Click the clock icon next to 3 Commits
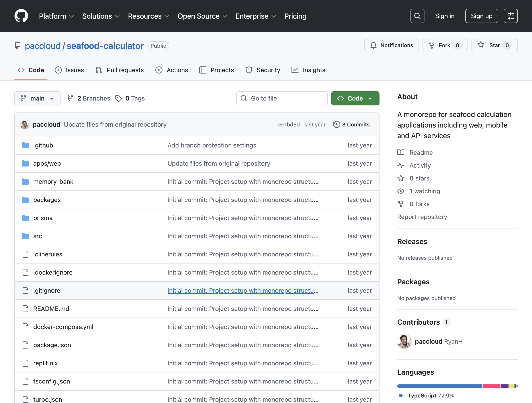Screen dimensions: 532x403 click(337, 124)
